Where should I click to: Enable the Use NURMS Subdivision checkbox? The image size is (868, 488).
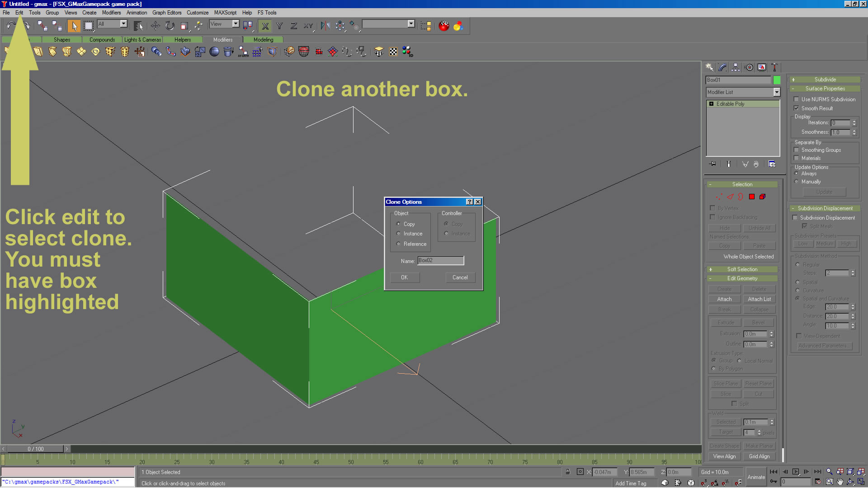796,99
